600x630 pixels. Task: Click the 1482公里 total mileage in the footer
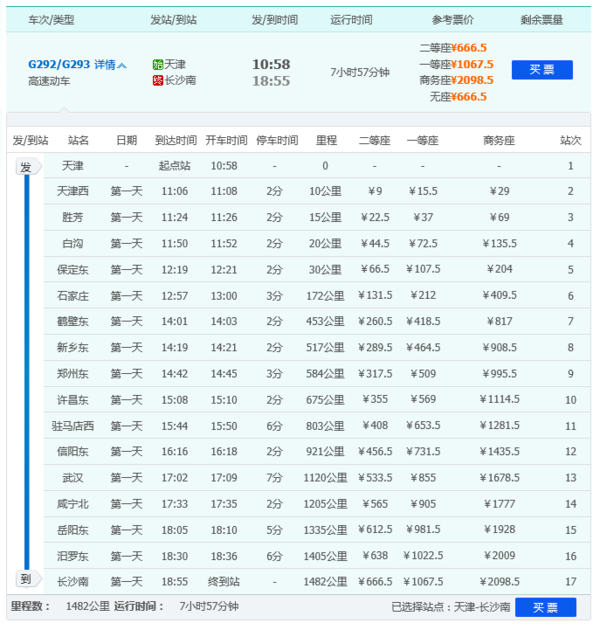88,606
